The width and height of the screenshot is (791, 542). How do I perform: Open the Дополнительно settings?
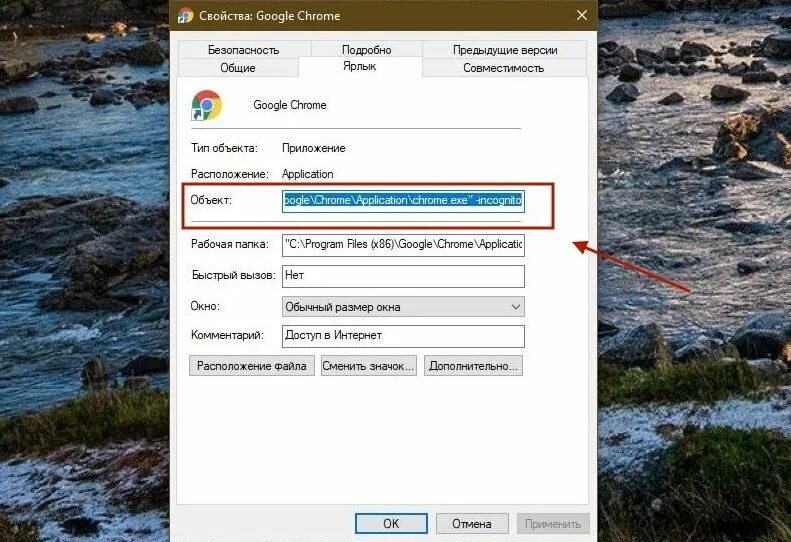pos(473,366)
